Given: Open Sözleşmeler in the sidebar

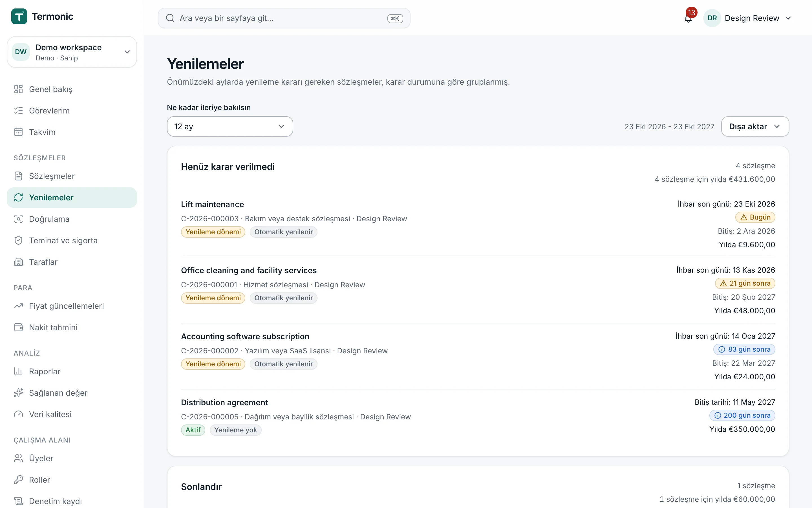Looking at the screenshot, I should coord(72,176).
